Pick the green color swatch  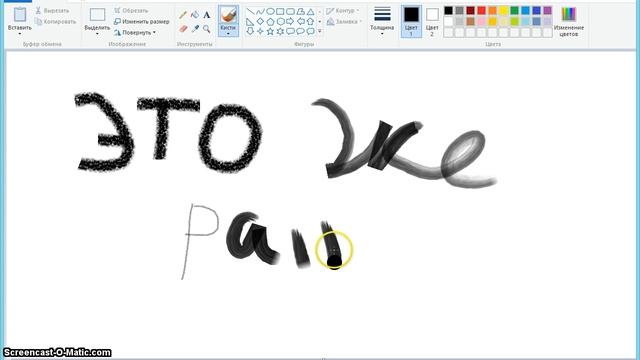coord(515,11)
